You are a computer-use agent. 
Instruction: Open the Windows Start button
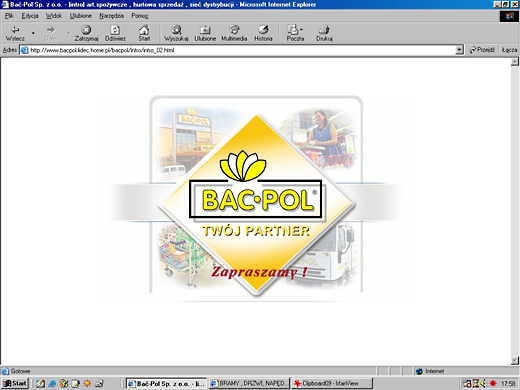click(15, 383)
